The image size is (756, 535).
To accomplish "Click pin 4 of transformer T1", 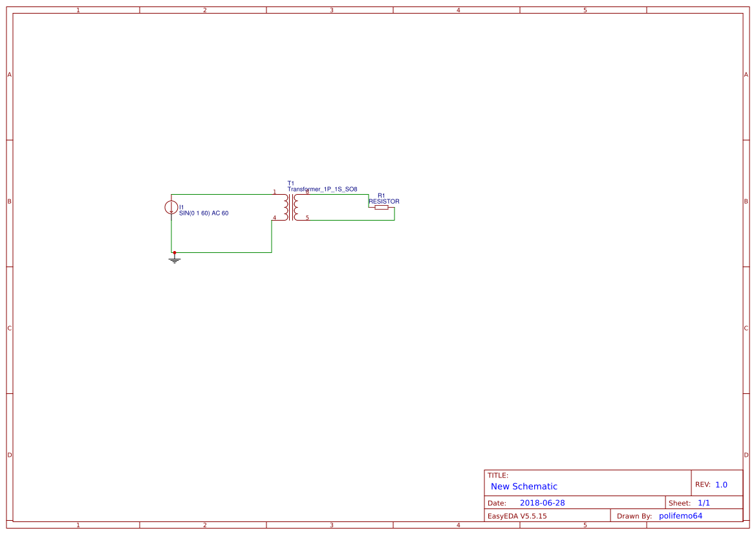I will point(275,218).
